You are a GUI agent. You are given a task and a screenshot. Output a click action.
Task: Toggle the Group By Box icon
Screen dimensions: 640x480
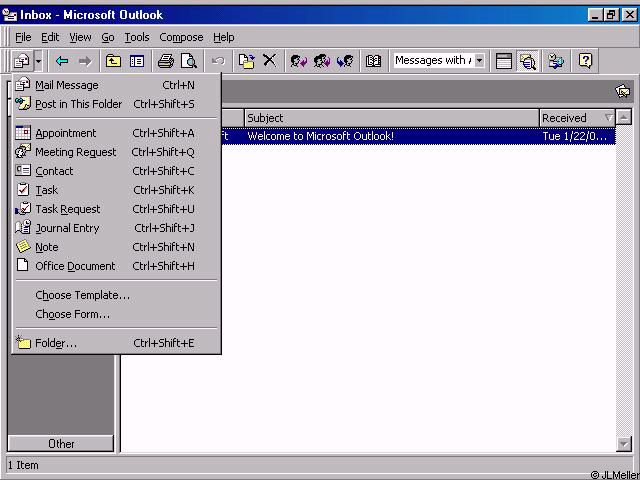coord(503,62)
